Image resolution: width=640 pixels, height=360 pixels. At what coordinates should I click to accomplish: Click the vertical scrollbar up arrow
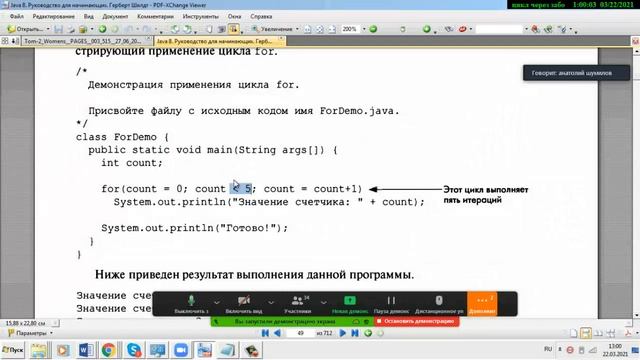click(636, 51)
